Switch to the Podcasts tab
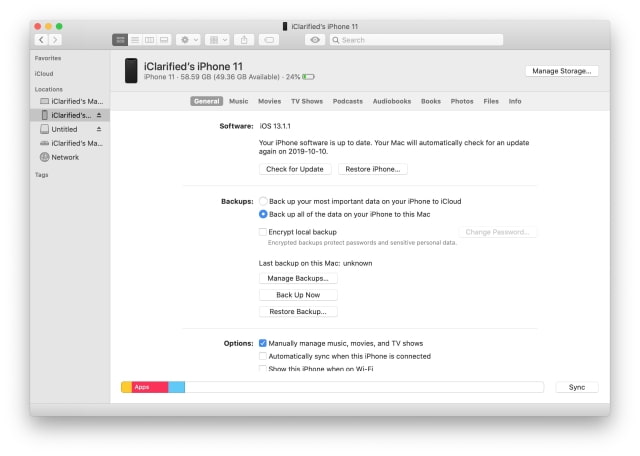This screenshot has width=640, height=456. coord(347,101)
